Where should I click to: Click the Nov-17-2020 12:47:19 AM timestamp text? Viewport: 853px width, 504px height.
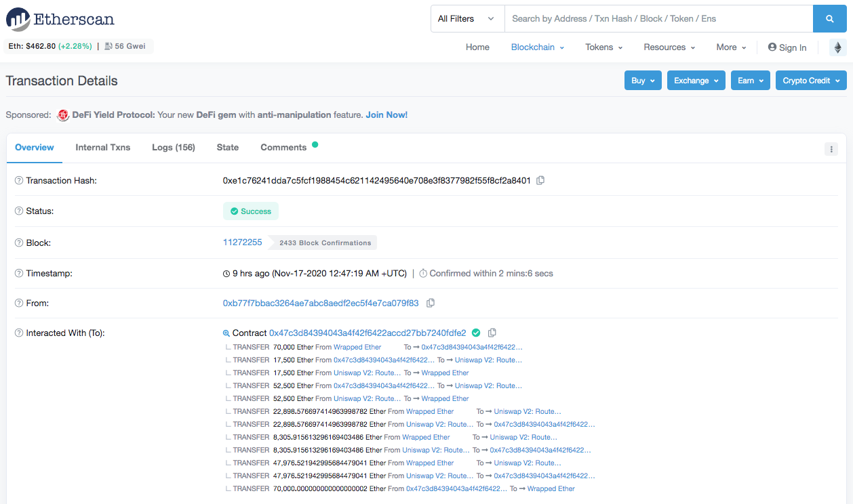340,274
